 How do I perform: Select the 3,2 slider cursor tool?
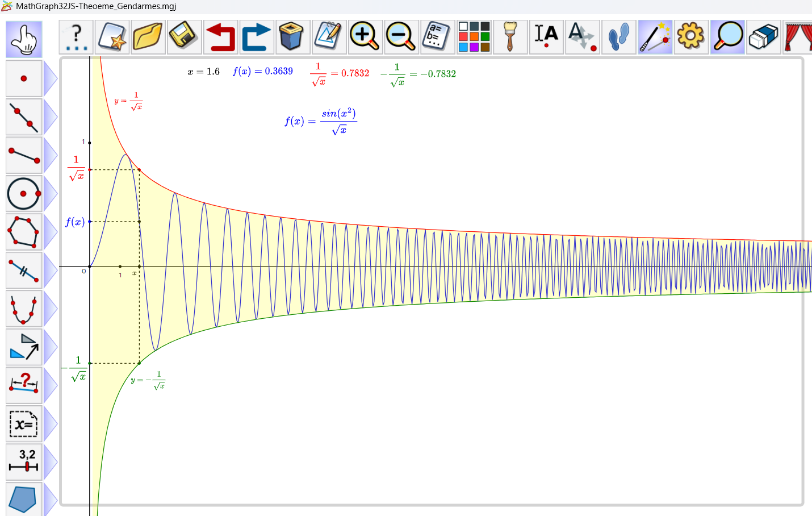tap(24, 462)
